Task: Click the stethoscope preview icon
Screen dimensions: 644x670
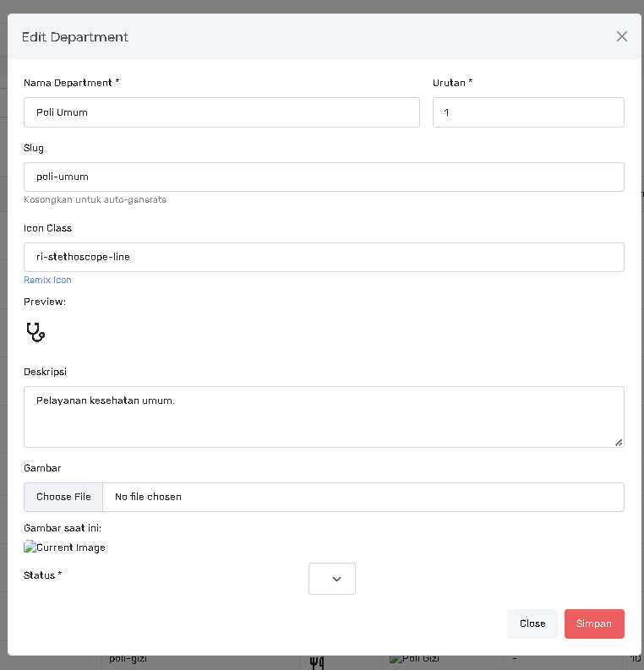Action: coord(35,332)
